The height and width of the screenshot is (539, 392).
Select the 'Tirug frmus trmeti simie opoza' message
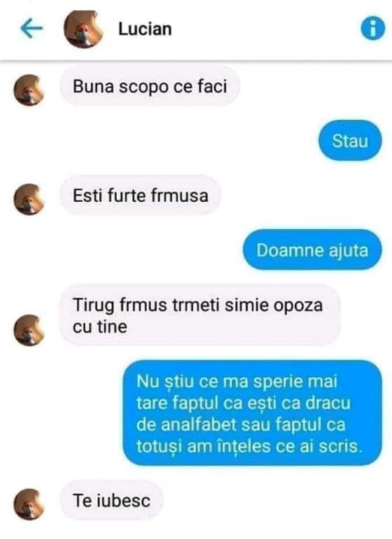[x=200, y=315]
